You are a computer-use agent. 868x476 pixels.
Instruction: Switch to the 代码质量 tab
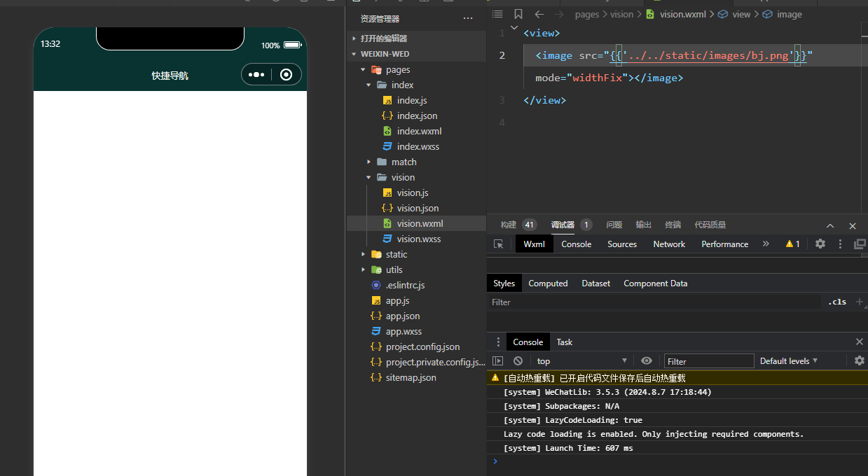(710, 225)
